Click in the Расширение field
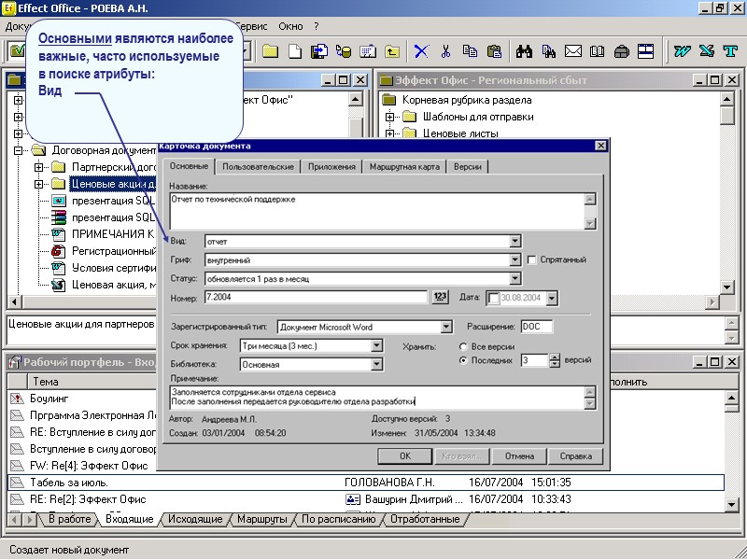This screenshot has height=560, width=747. point(537,327)
